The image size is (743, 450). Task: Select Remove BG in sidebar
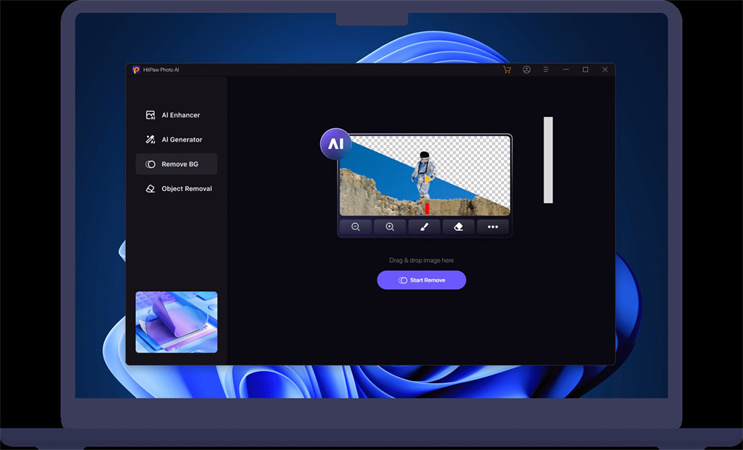[176, 164]
